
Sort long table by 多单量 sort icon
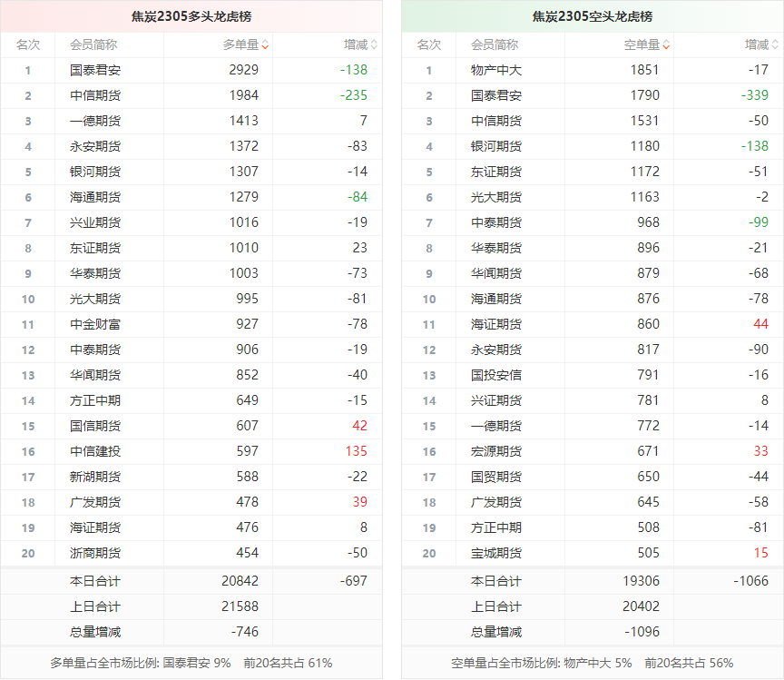(264, 44)
